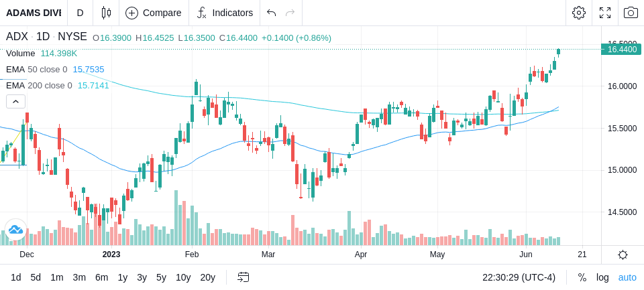Click the change value +0.1400 (+0.86%)
Screen dimensions: 644x290
[297, 38]
